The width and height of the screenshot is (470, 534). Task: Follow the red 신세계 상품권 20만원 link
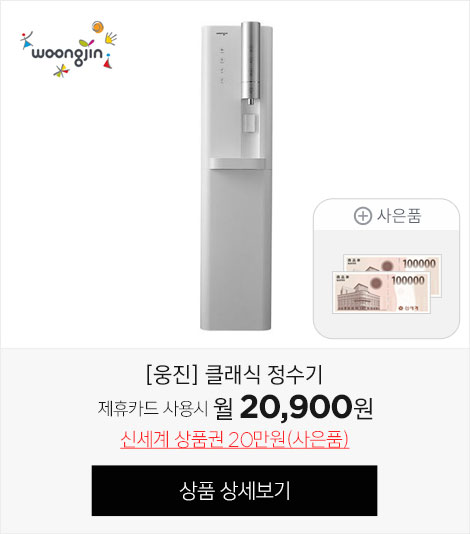[x=235, y=440]
